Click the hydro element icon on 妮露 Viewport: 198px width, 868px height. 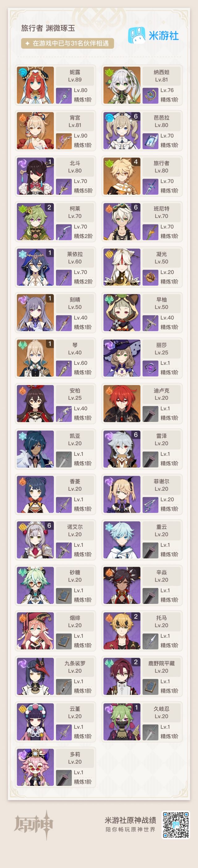[23, 72]
